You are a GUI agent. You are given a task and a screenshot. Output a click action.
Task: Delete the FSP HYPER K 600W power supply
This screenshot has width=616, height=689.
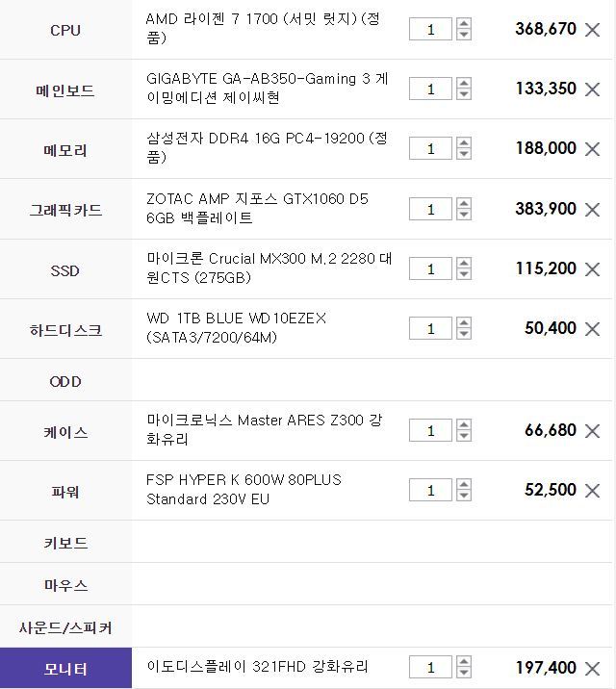592,491
